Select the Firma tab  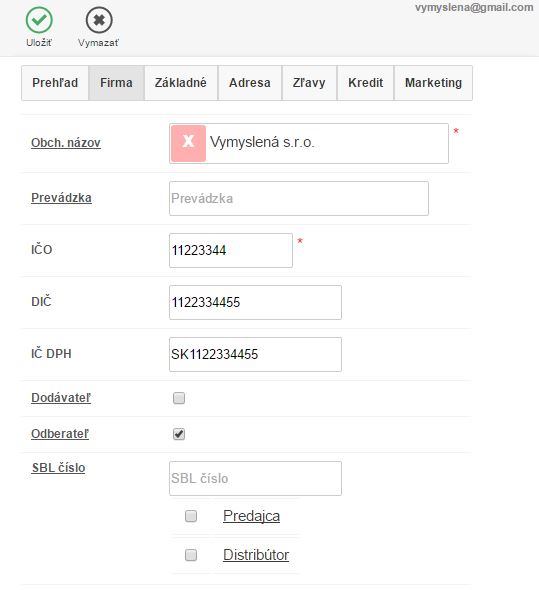(116, 83)
